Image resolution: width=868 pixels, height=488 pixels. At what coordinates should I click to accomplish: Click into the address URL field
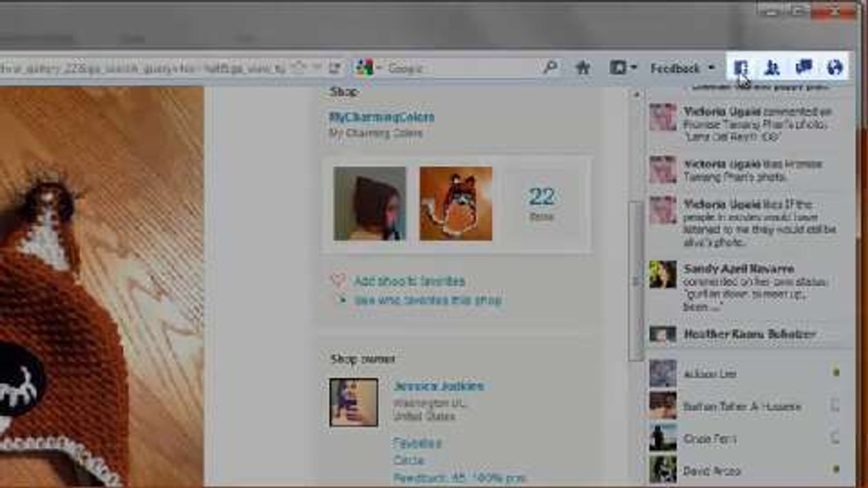[x=142, y=68]
